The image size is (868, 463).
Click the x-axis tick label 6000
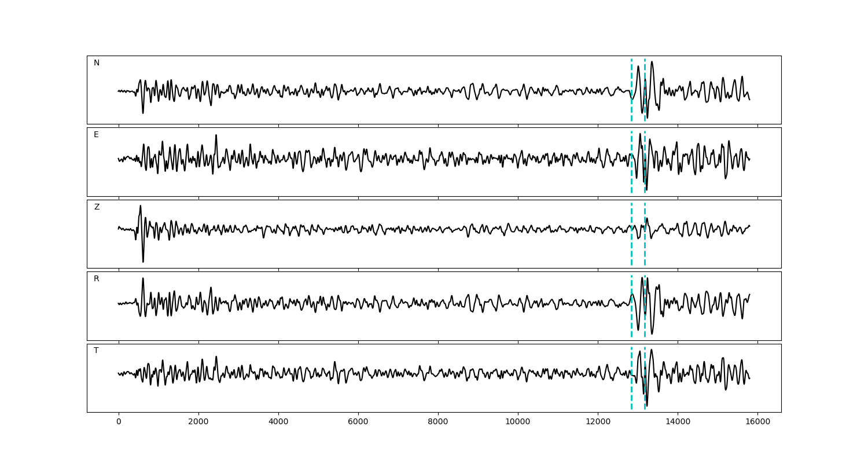coord(358,422)
